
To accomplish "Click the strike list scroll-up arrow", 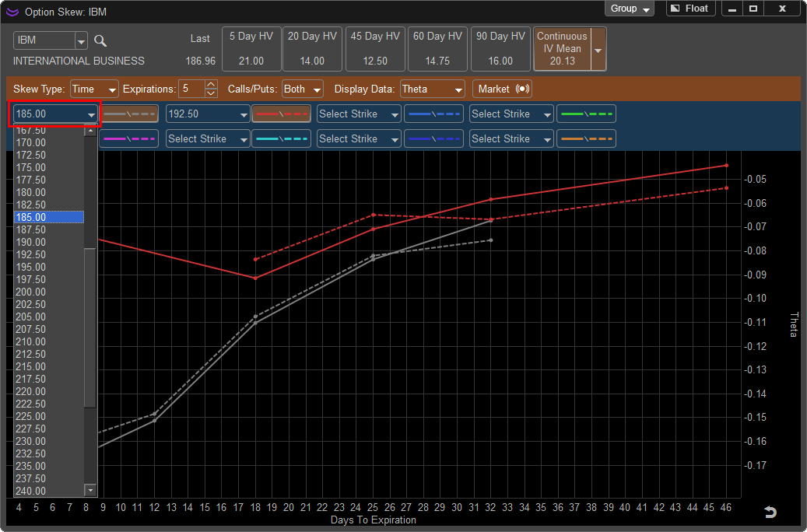I will point(90,131).
